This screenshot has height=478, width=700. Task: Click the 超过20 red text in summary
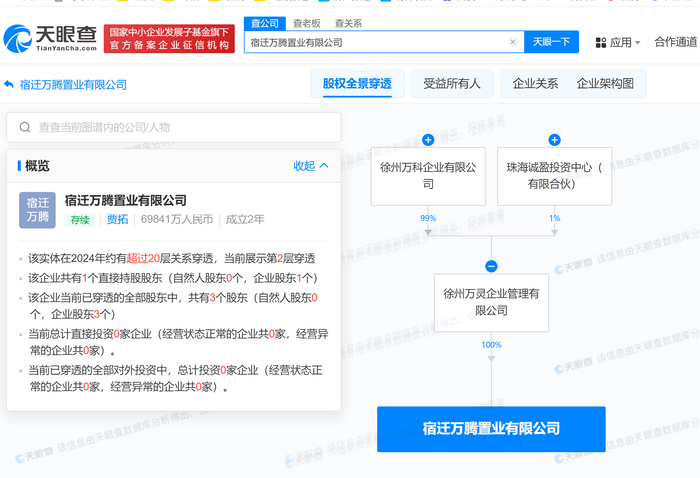click(x=143, y=258)
